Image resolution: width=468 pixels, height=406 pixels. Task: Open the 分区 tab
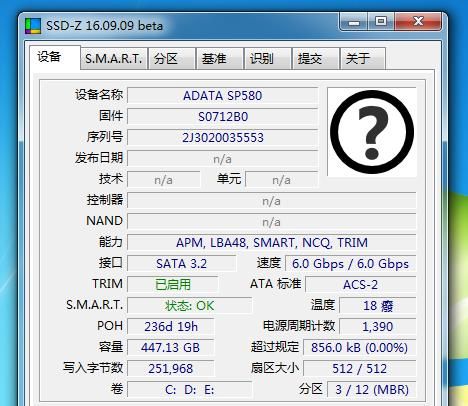point(172,59)
